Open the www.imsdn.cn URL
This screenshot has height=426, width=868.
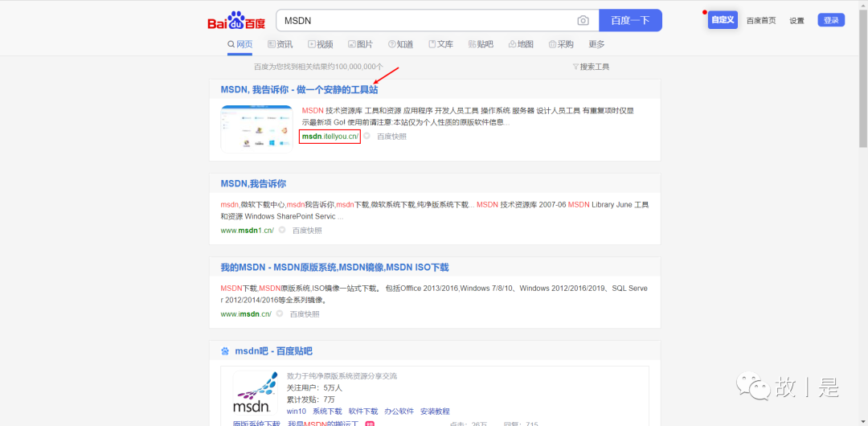(x=247, y=314)
